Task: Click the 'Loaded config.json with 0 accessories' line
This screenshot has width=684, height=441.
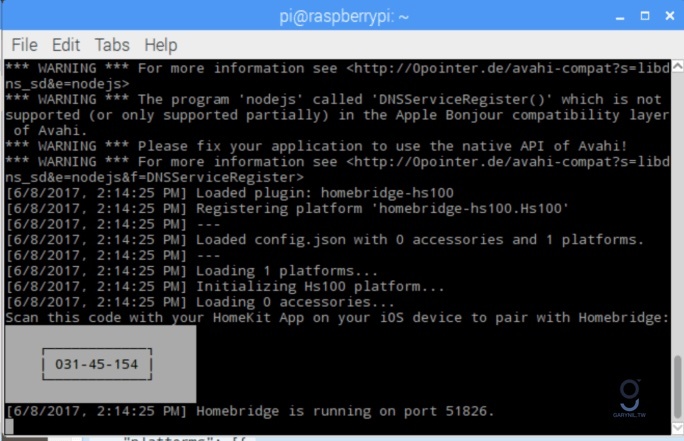Action: tap(325, 239)
